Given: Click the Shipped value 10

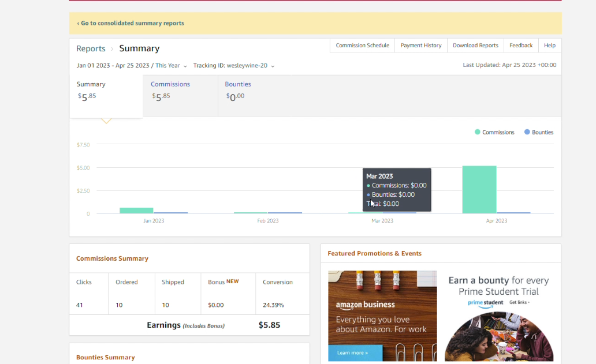Looking at the screenshot, I should (165, 305).
